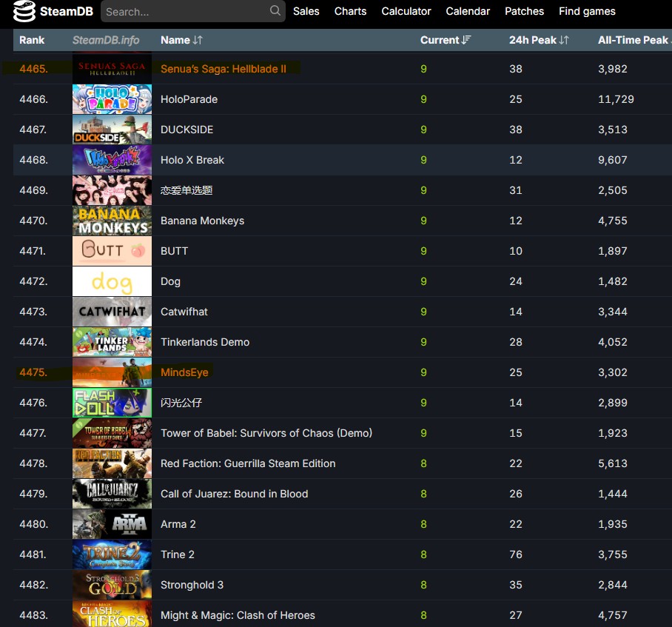
Task: Open the 闪光公仔 game link
Action: [181, 403]
